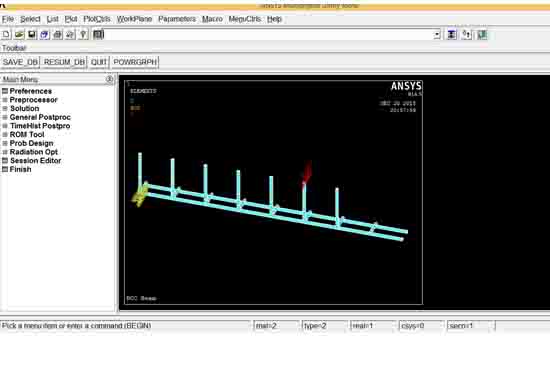
Task: Expand the Prob Design node
Action: click(x=5, y=143)
